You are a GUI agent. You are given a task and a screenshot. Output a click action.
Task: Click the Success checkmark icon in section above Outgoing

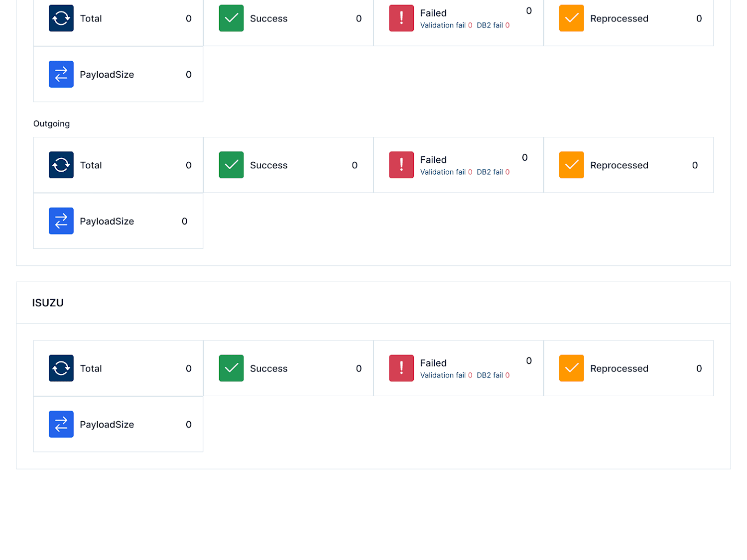(231, 18)
